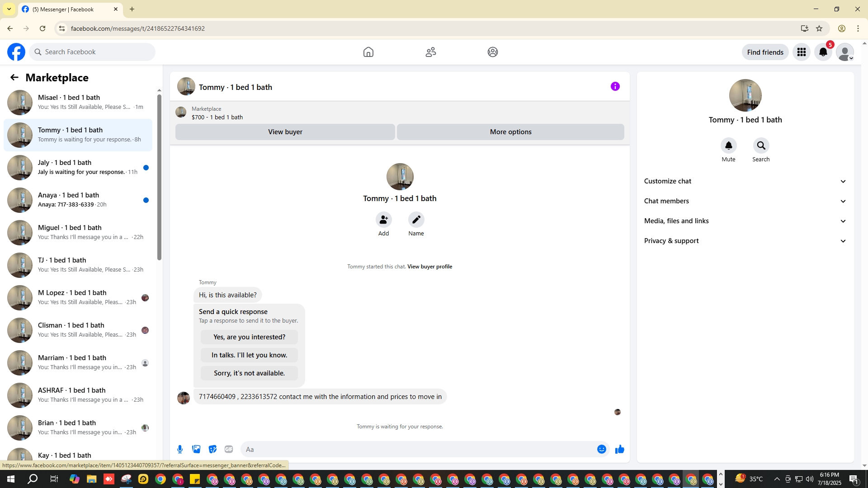Open the Facebook notifications bell
This screenshot has width=868, height=488.
pos(823,52)
